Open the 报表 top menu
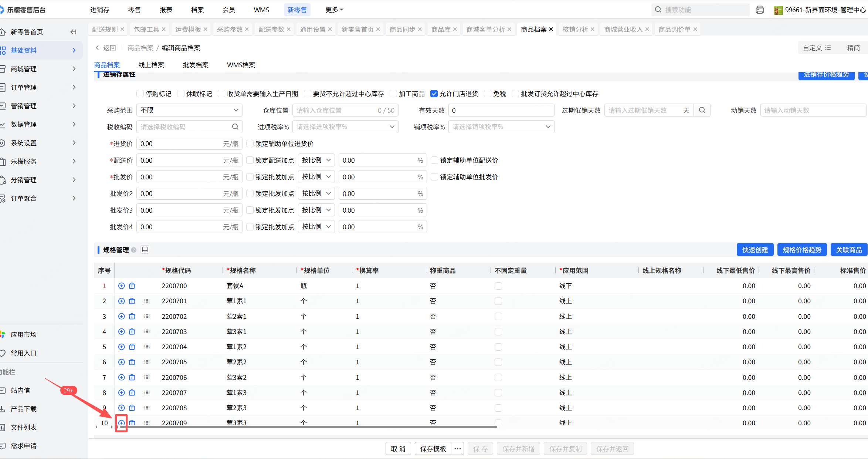Image resolution: width=868 pixels, height=459 pixels. coord(166,10)
